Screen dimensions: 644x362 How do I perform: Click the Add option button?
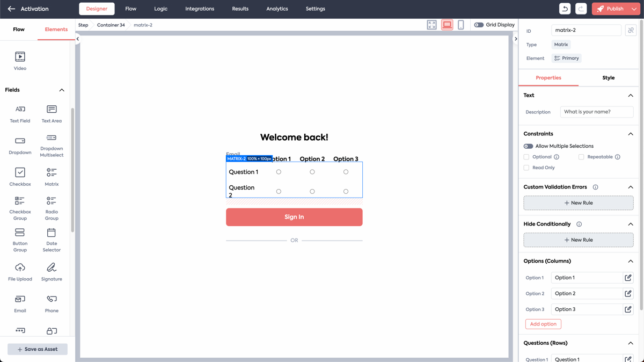[543, 324]
